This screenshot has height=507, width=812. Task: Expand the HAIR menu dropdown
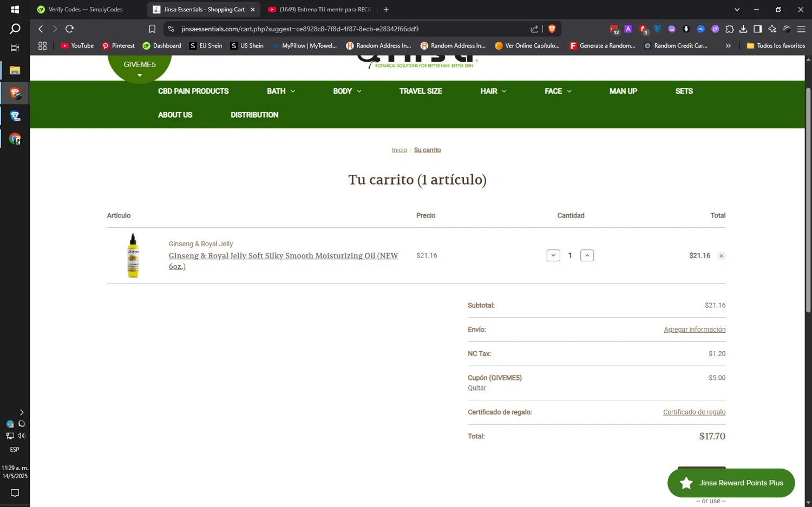[504, 91]
